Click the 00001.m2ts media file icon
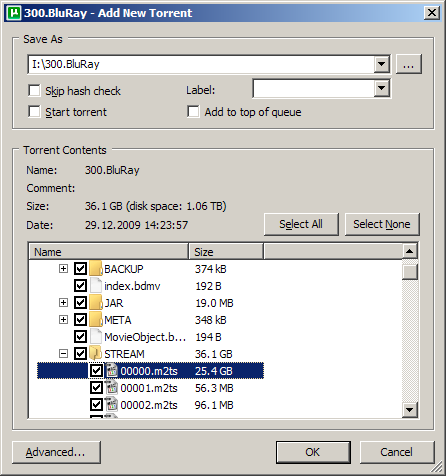Screen dimensions: 446x476 112,388
